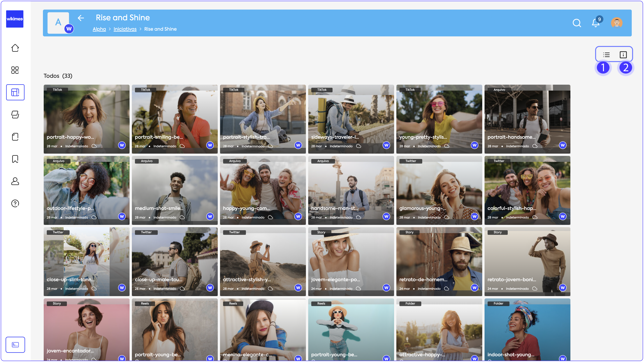Toggle the info panel view button
The image size is (644, 362).
click(623, 54)
